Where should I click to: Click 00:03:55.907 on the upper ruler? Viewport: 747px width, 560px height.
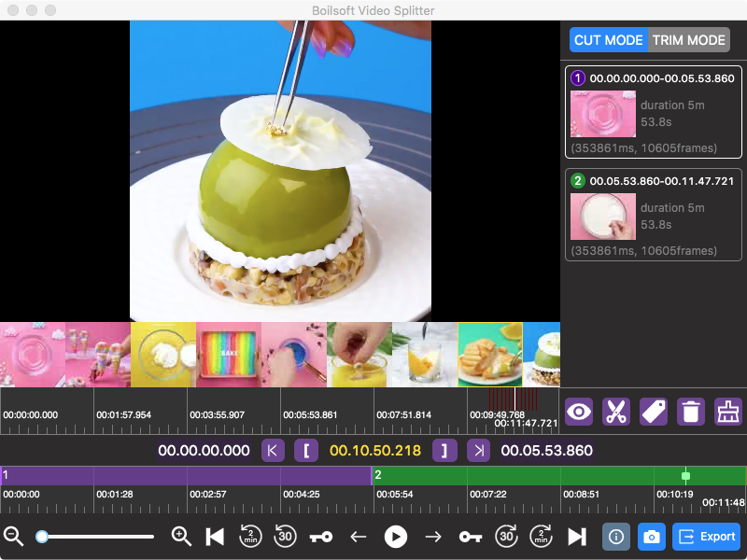coord(217,414)
